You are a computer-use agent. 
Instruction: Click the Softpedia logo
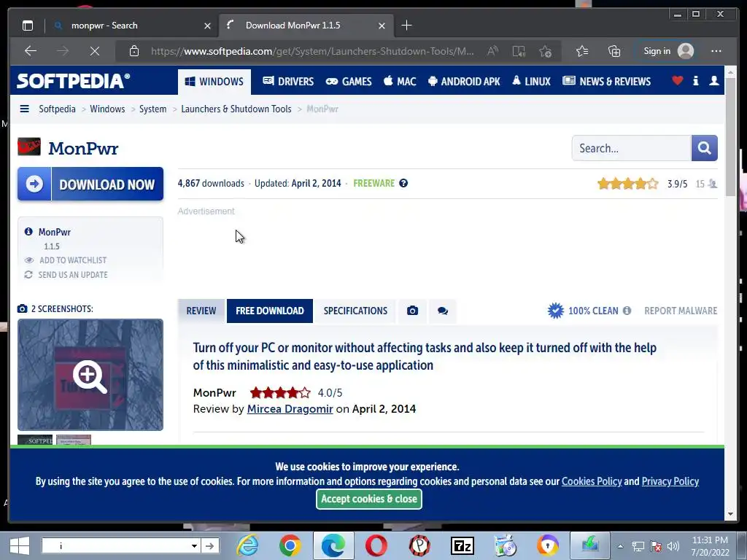pos(74,81)
